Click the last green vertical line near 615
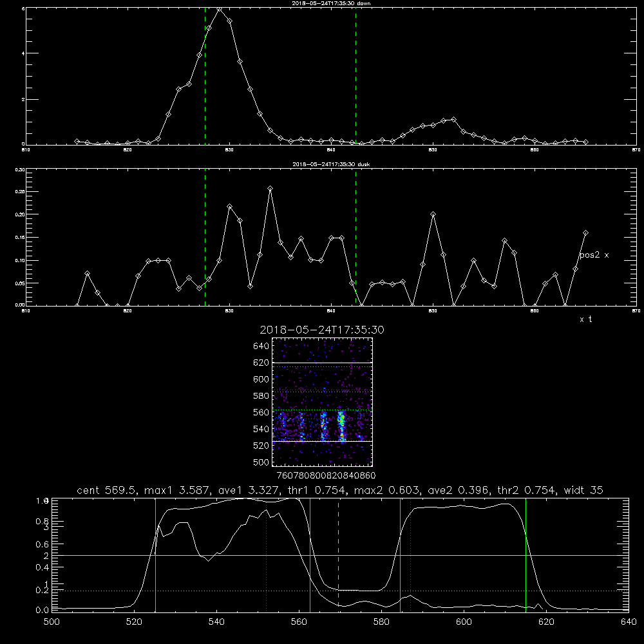The height and width of the screenshot is (644, 644). pos(526,554)
